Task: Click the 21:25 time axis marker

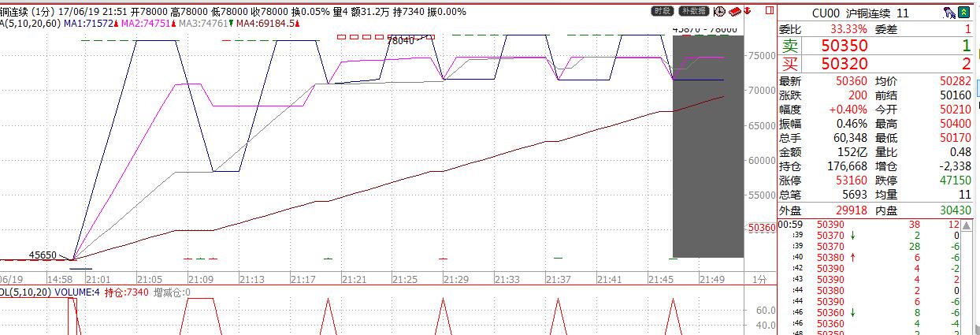Action: [404, 279]
